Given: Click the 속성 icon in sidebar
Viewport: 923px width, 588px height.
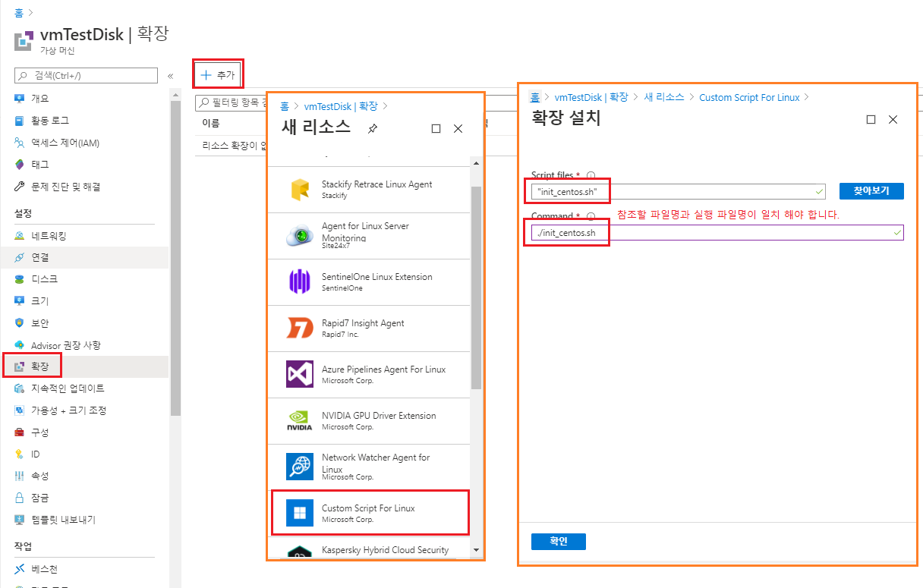Looking at the screenshot, I should pos(20,476).
